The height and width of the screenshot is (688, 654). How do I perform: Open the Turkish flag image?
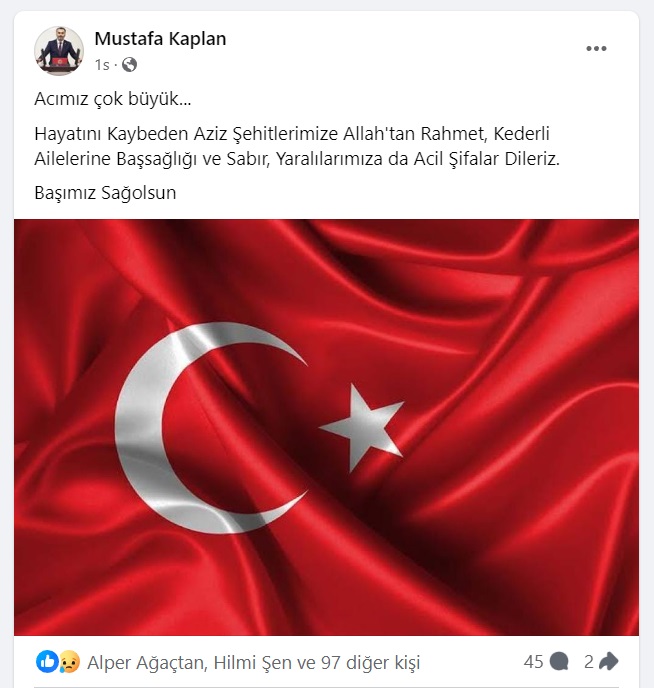[x=326, y=427]
